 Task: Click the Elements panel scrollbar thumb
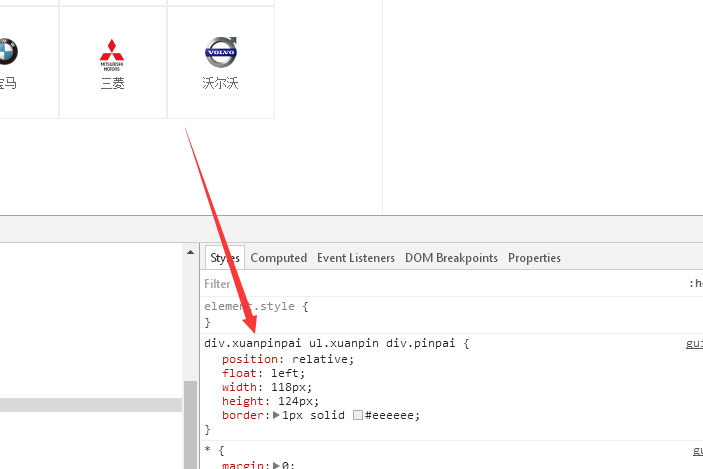[x=191, y=425]
